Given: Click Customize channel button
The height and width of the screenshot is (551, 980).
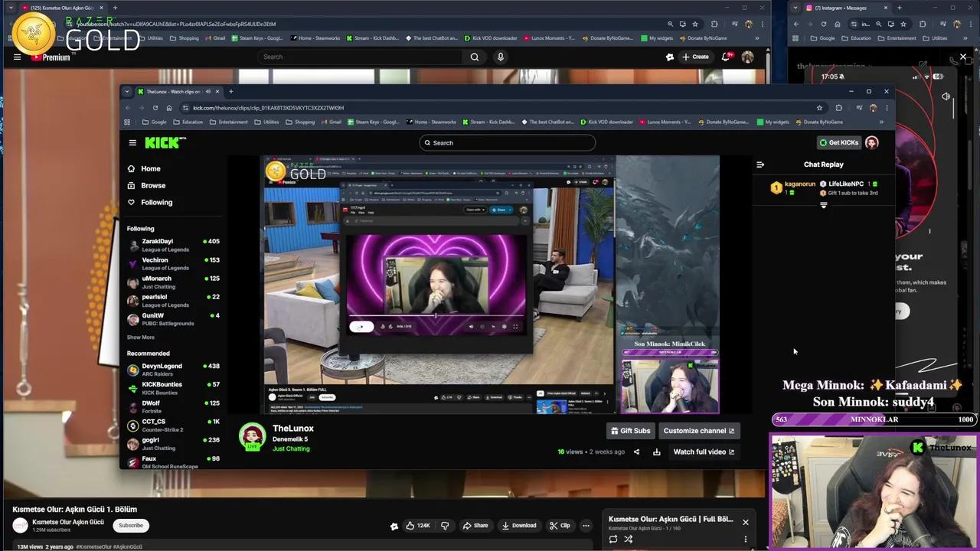Looking at the screenshot, I should point(699,431).
